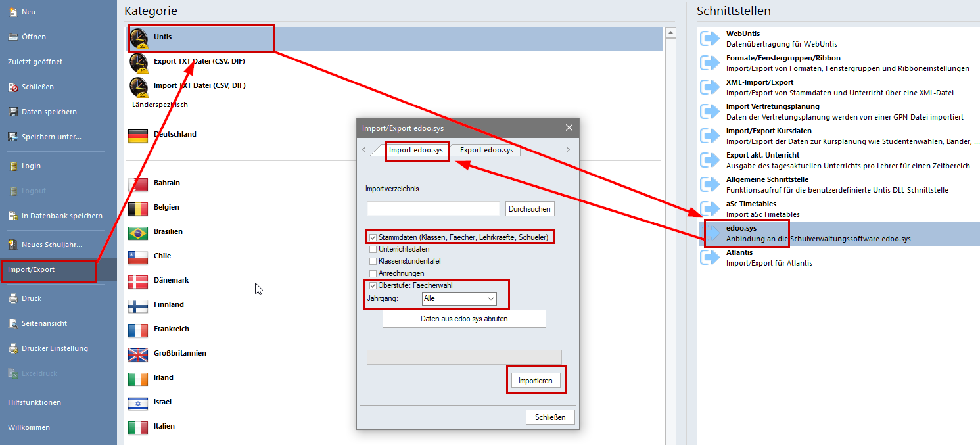The height and width of the screenshot is (445, 980).
Task: Click the Dänemark flag icon
Action: [138, 282]
